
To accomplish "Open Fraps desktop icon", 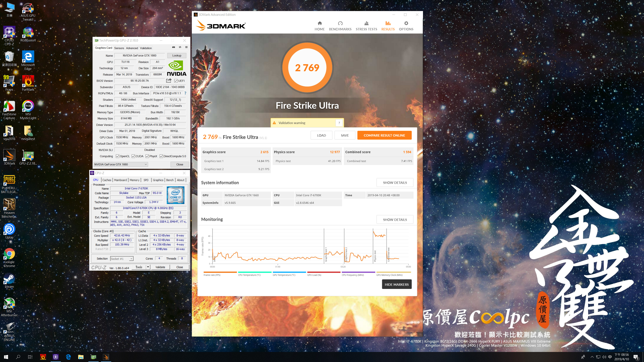I will pos(9,83).
